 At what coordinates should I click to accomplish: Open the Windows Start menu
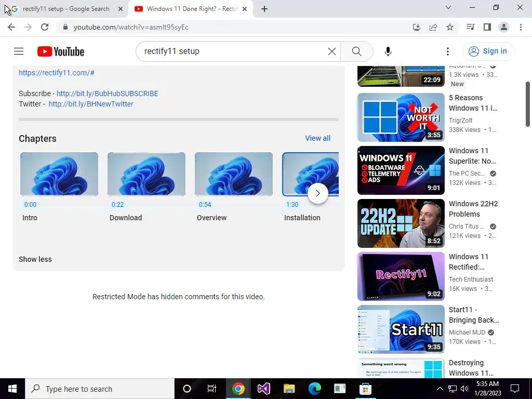[x=12, y=389]
